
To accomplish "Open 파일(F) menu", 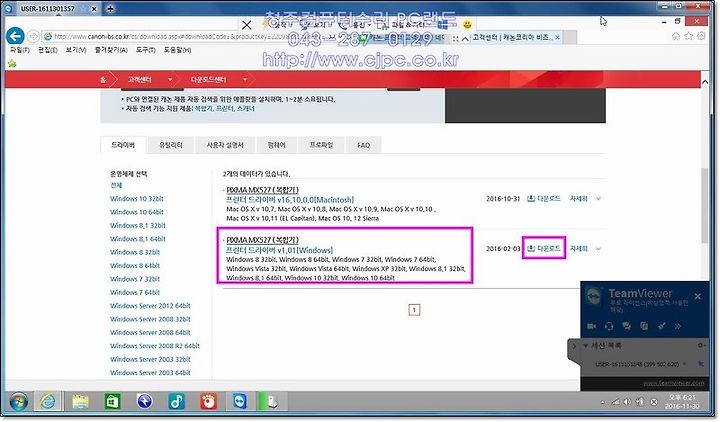I will [x=20, y=50].
